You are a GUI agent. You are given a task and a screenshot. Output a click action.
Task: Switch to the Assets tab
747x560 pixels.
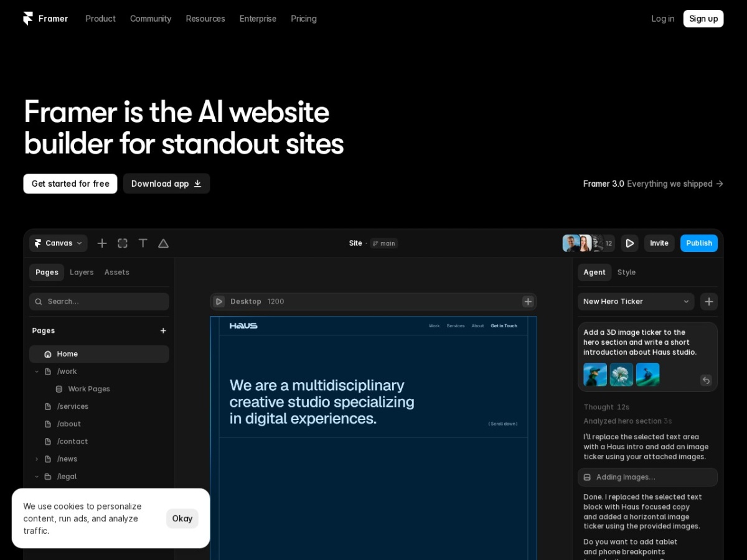click(117, 273)
